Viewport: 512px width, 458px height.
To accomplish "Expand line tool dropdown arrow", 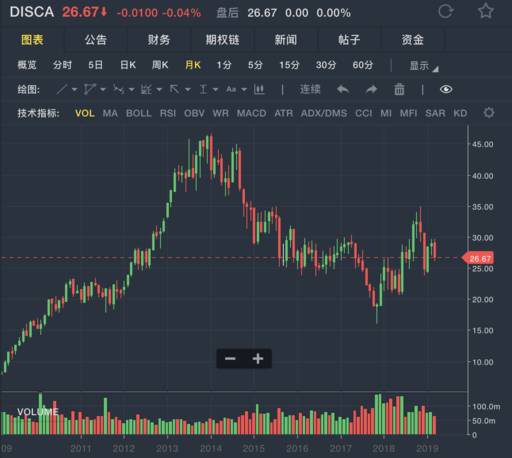I will coord(74,90).
